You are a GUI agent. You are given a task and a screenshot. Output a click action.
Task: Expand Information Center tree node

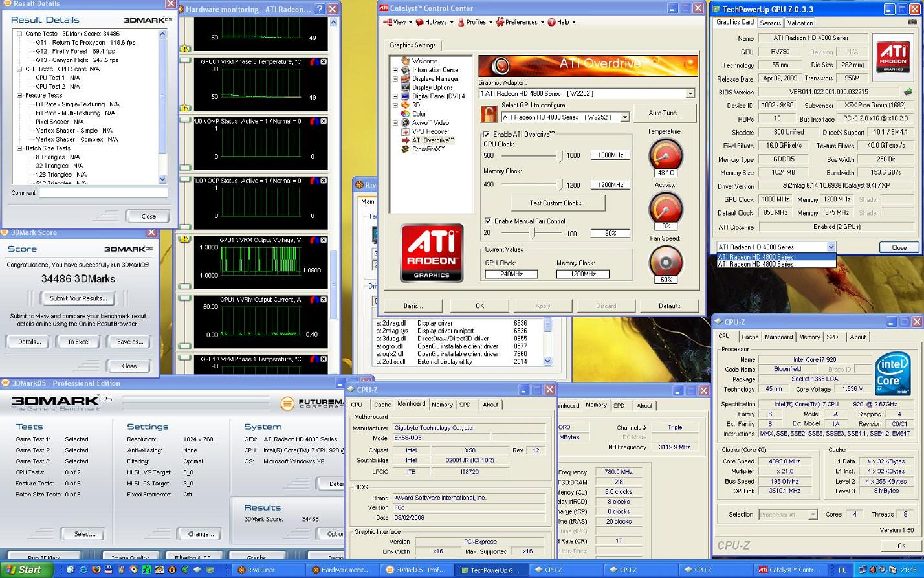395,70
